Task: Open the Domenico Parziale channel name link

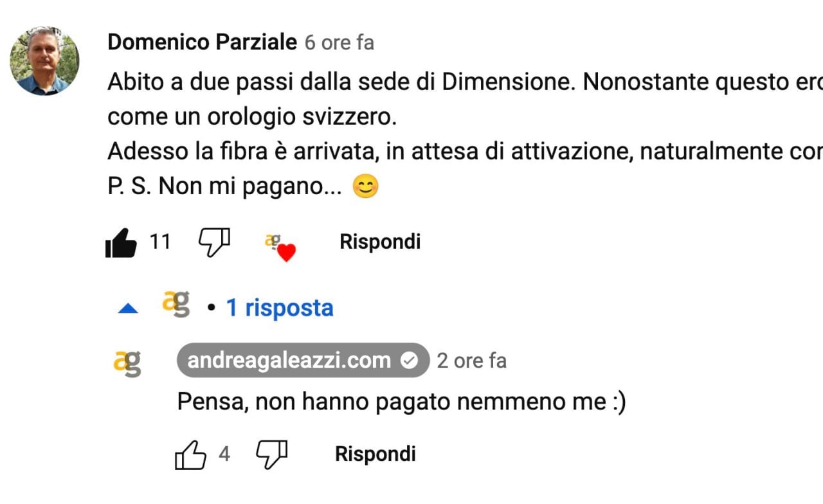Action: pos(202,42)
